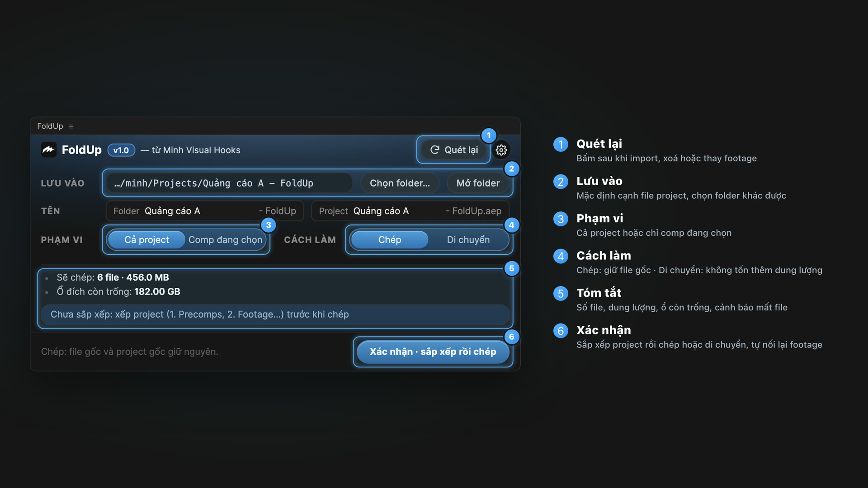This screenshot has width=868, height=488.
Task: Click the line Sẽ chép: 6 file · 456.0 MB
Action: point(113,277)
